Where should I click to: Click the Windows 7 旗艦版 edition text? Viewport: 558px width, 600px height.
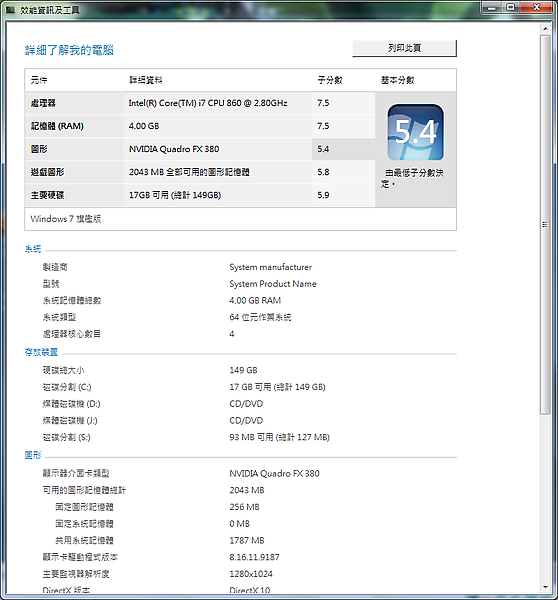[65, 219]
